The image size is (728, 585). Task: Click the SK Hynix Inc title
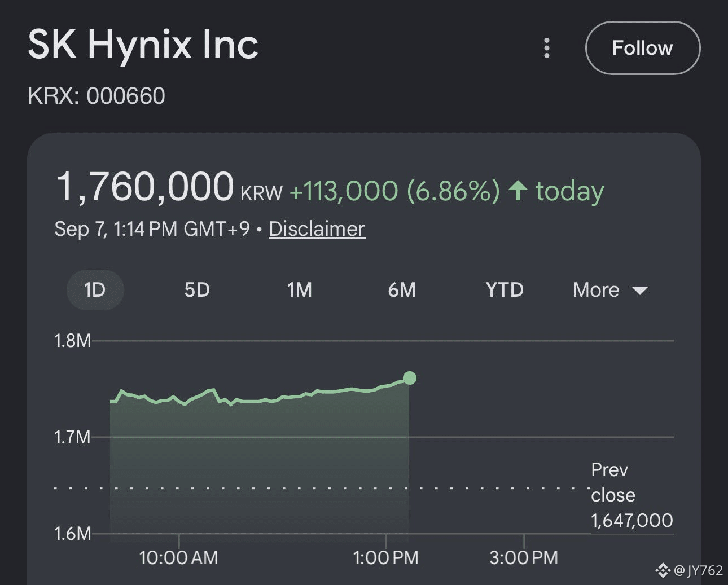click(x=143, y=45)
